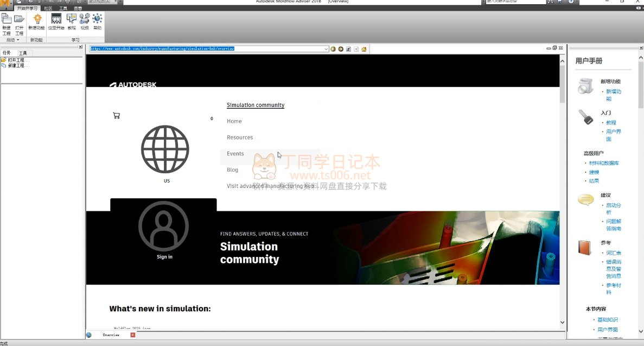Screen dimensions: 644x346
Task: Click the Resources link on the webpage
Action: click(240, 137)
